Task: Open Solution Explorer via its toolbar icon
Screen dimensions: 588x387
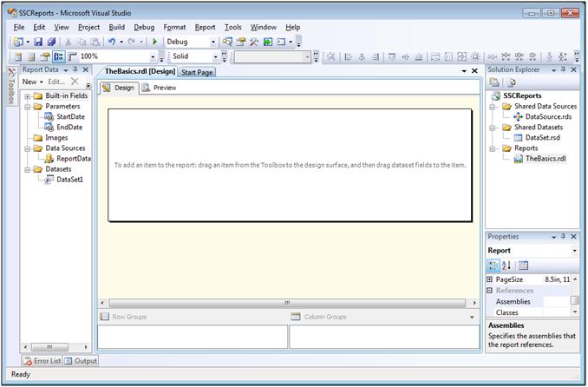Action: (x=227, y=42)
